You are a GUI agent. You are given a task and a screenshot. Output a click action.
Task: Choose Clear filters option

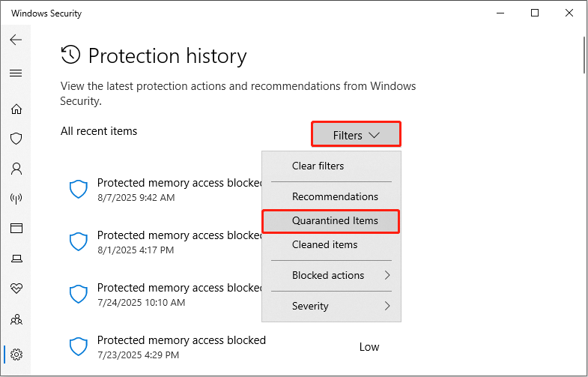318,166
